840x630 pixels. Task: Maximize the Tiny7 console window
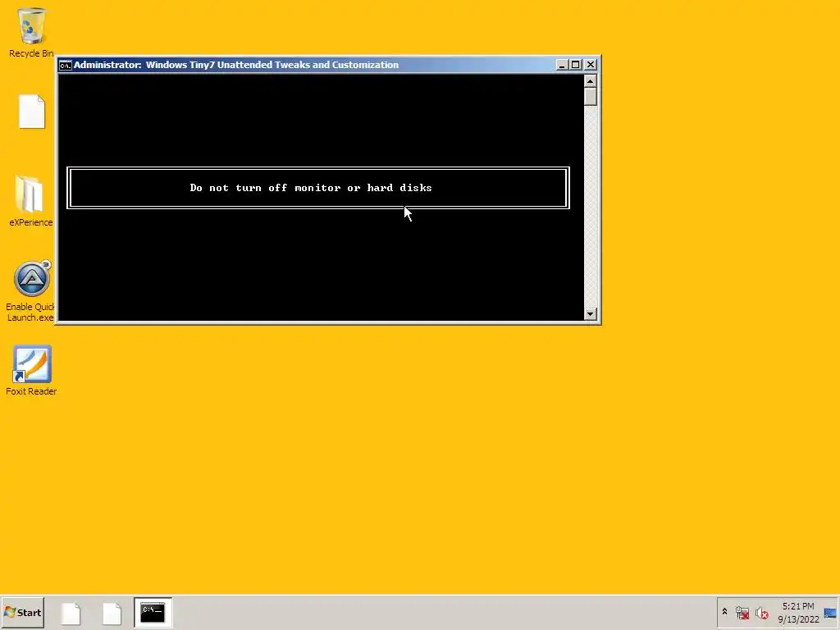[x=575, y=65]
